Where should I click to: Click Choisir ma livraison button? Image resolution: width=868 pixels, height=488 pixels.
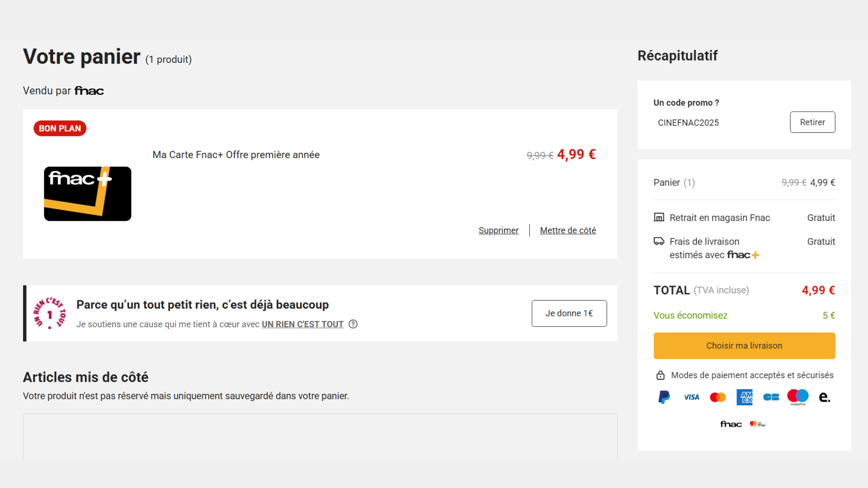tap(744, 346)
